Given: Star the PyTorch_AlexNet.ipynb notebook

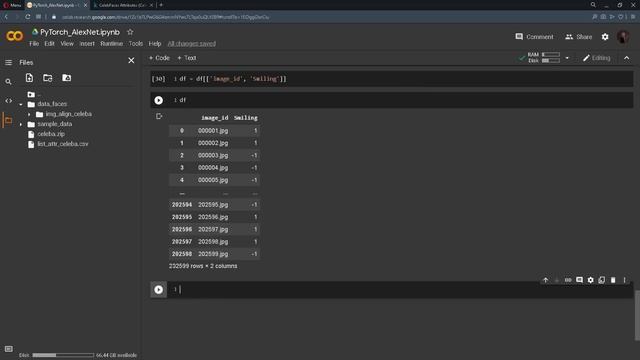Looking at the screenshot, I should point(130,32).
